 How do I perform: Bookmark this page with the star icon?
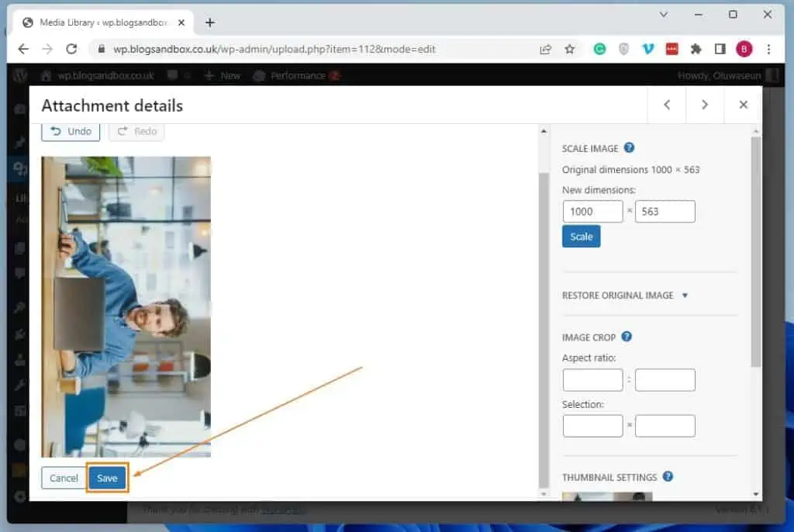point(570,49)
